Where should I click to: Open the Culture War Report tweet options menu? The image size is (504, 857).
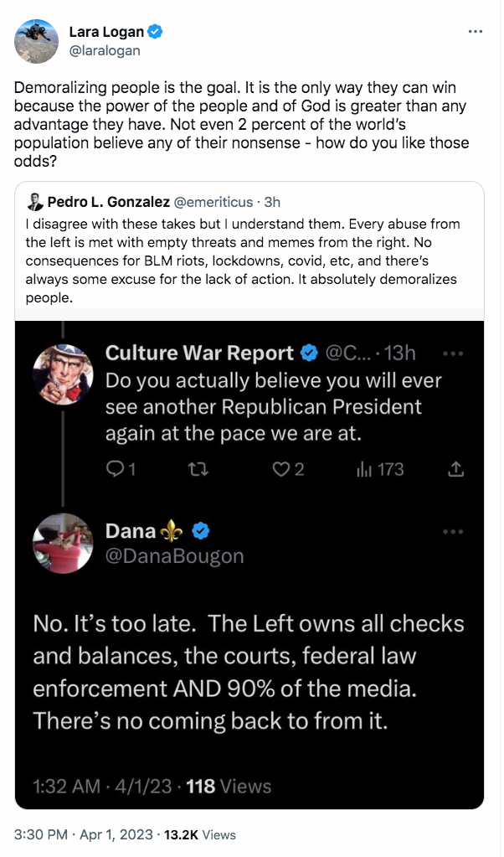[x=453, y=354]
